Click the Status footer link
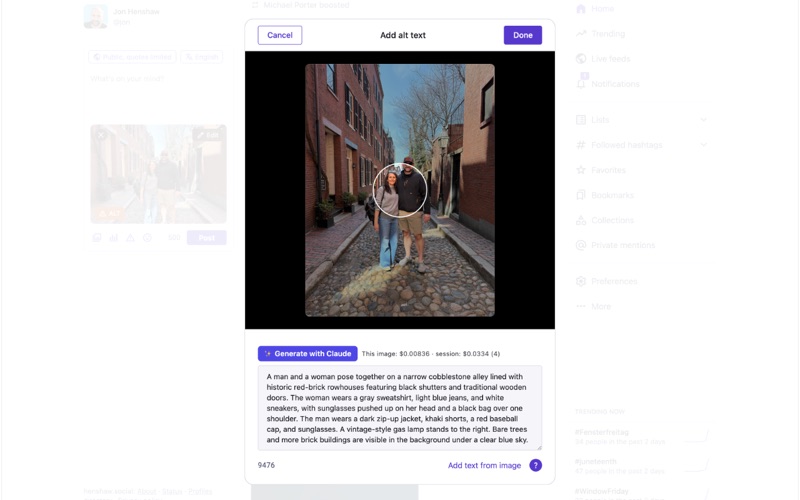The image size is (800, 500). click(172, 491)
